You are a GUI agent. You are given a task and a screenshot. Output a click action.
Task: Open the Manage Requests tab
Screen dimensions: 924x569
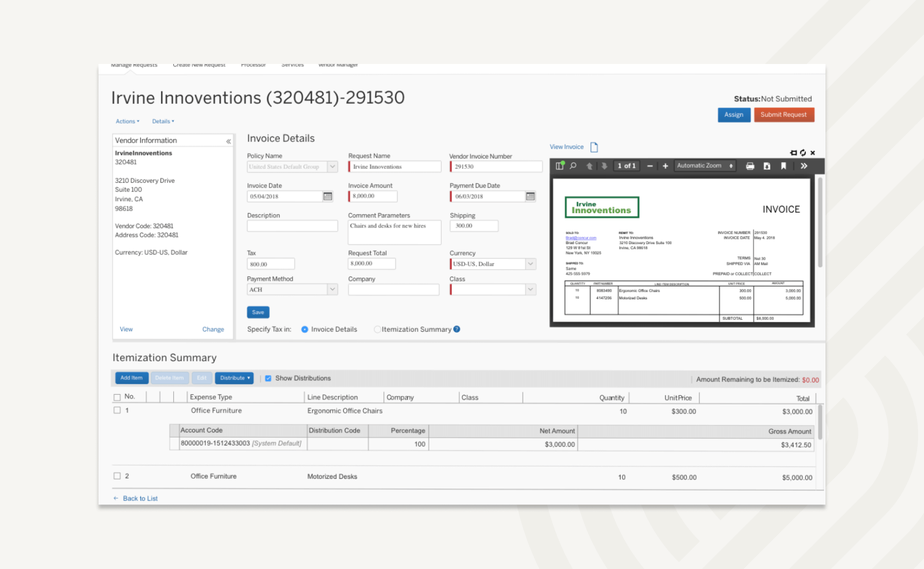(134, 65)
